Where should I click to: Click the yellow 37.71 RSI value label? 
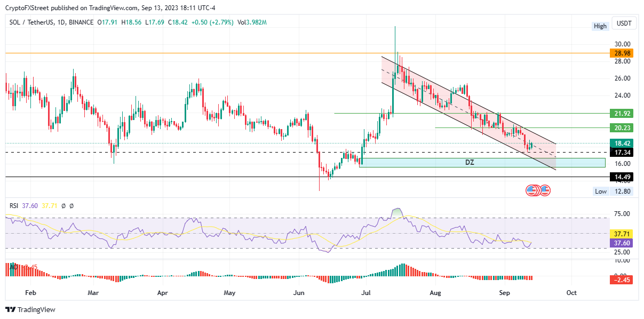(621, 234)
